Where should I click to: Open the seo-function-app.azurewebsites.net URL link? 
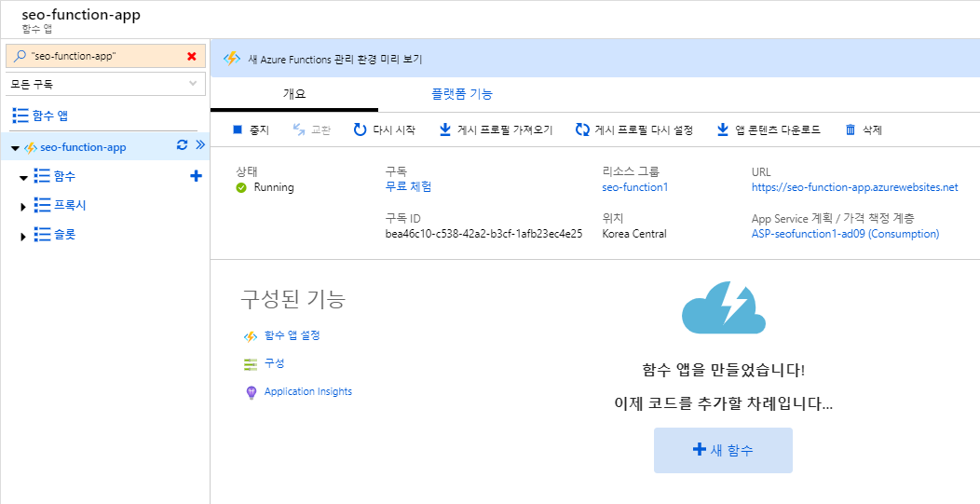click(854, 187)
